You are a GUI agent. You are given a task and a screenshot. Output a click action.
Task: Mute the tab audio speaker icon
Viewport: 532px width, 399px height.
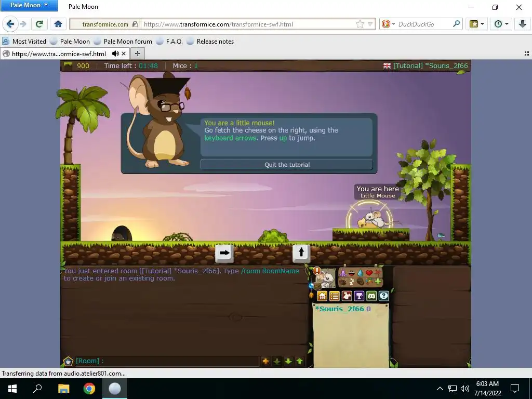coord(115,54)
